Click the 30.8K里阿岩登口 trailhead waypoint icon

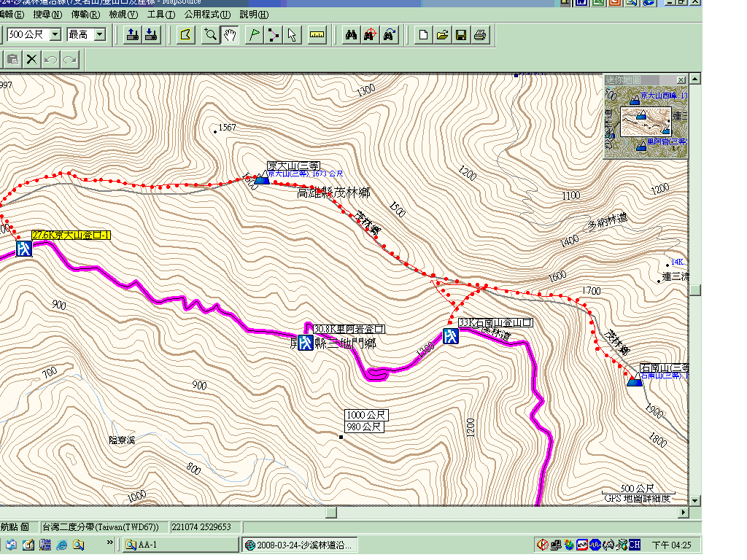(306, 343)
